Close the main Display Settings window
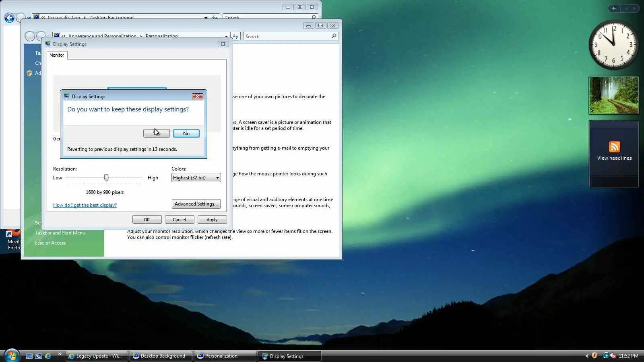This screenshot has width=644, height=362. [x=223, y=44]
